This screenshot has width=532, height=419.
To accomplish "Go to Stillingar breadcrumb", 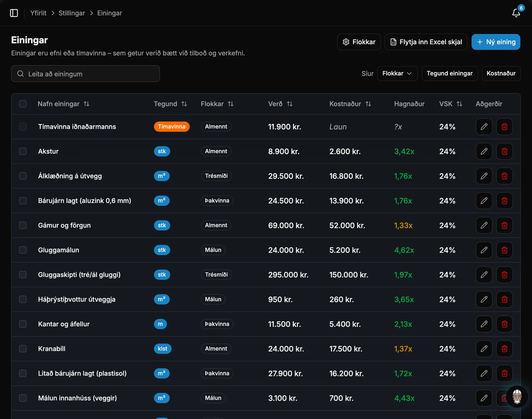I will 72,13.
